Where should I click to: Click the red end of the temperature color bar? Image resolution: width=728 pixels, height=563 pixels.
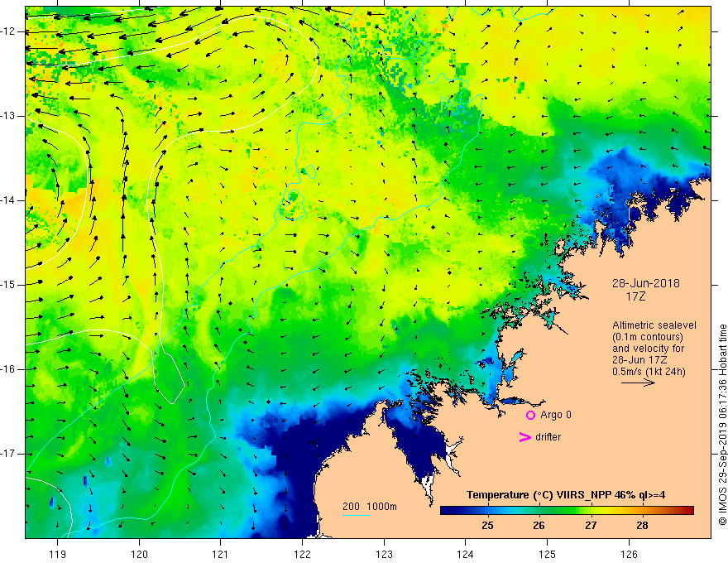(x=689, y=511)
